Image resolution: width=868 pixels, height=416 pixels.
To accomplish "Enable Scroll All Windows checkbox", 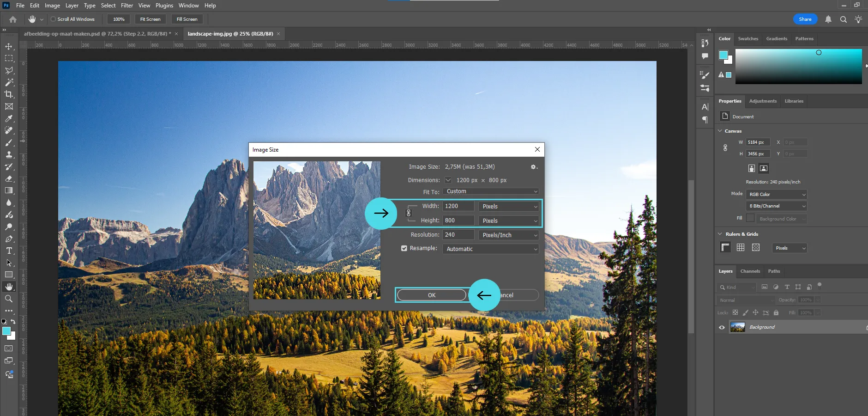I will (x=53, y=19).
